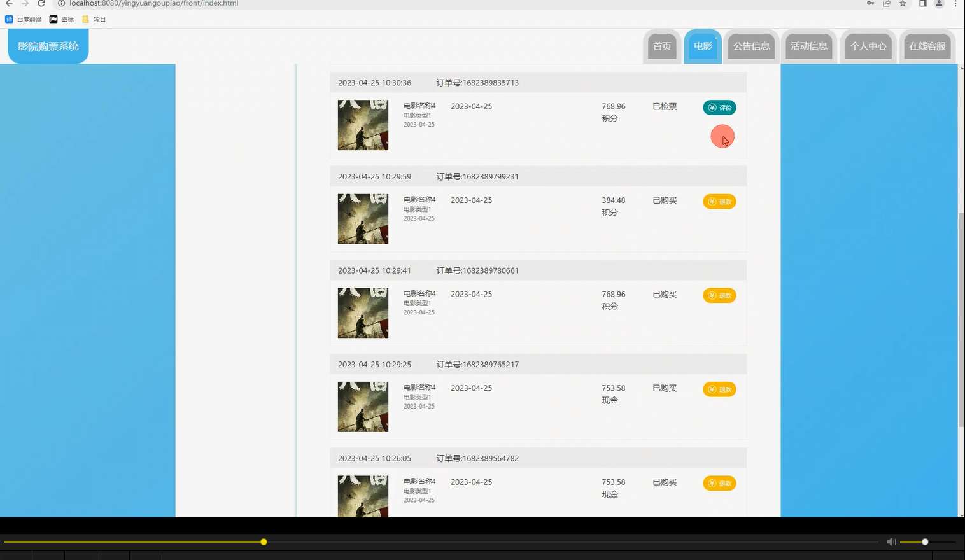Click 退款 button for order 1682389765217
The image size is (965, 560).
click(719, 389)
